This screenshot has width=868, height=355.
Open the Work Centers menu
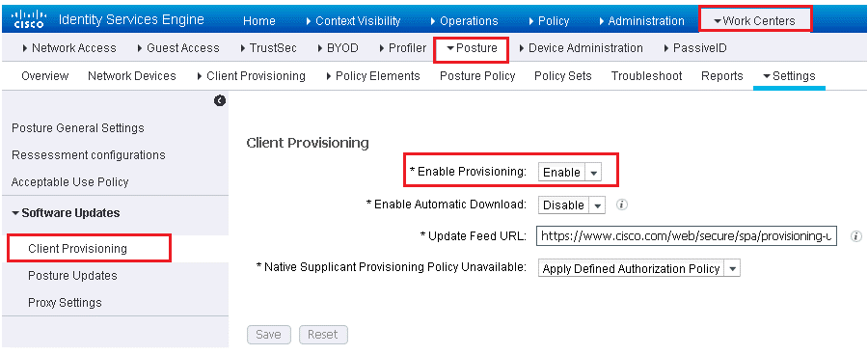tap(755, 21)
